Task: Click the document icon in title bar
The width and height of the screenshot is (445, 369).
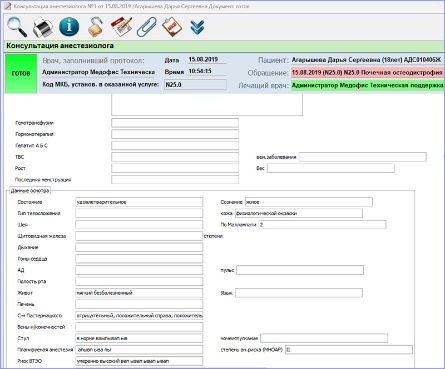Action: tap(7, 6)
